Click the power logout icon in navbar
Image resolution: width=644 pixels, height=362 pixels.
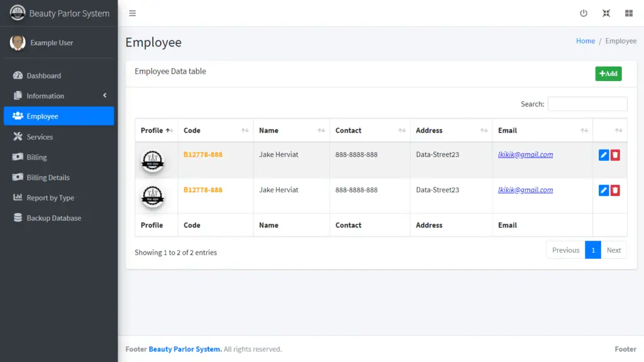pos(583,13)
